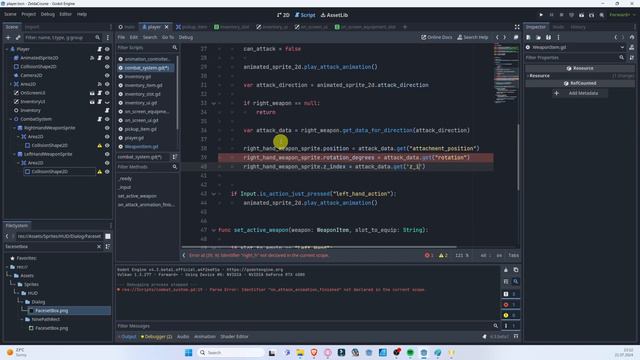The height and width of the screenshot is (360, 640).
Task: Click the code editor horizontal scrollbar
Action: (x=319, y=247)
